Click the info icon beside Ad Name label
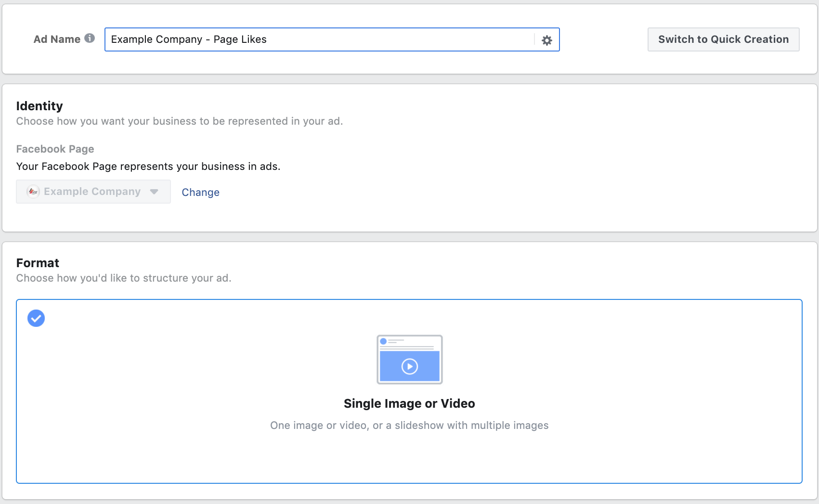Image resolution: width=819 pixels, height=504 pixels. pyautogui.click(x=90, y=39)
